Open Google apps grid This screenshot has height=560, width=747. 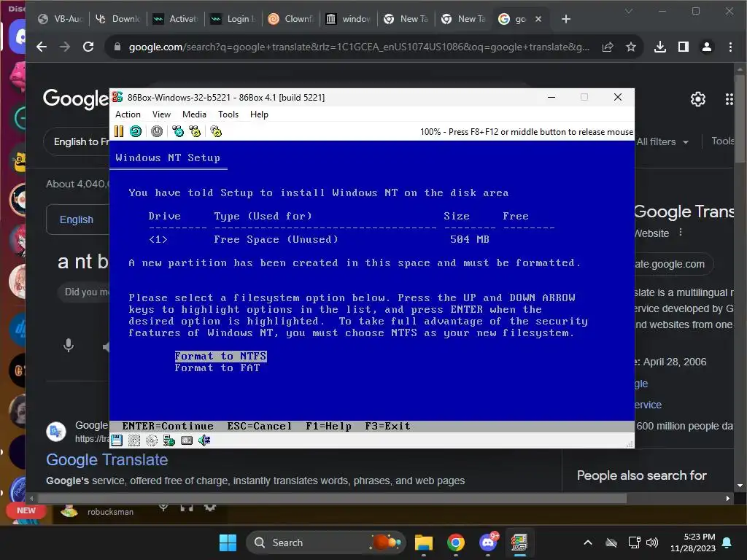[x=729, y=99]
